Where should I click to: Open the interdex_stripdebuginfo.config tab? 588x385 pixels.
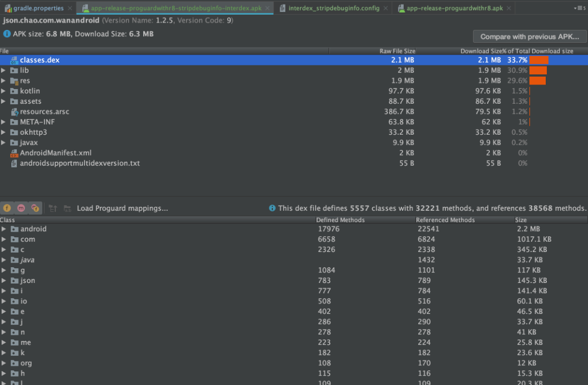334,8
